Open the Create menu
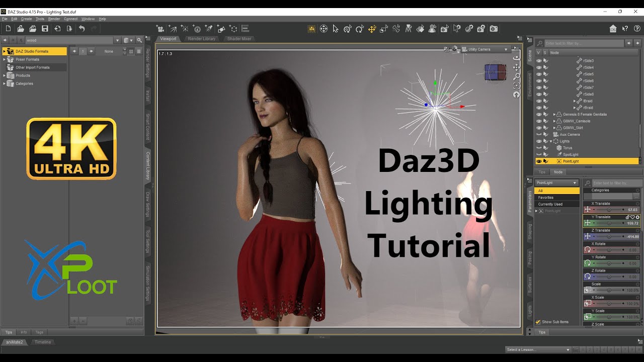 pos(26,19)
